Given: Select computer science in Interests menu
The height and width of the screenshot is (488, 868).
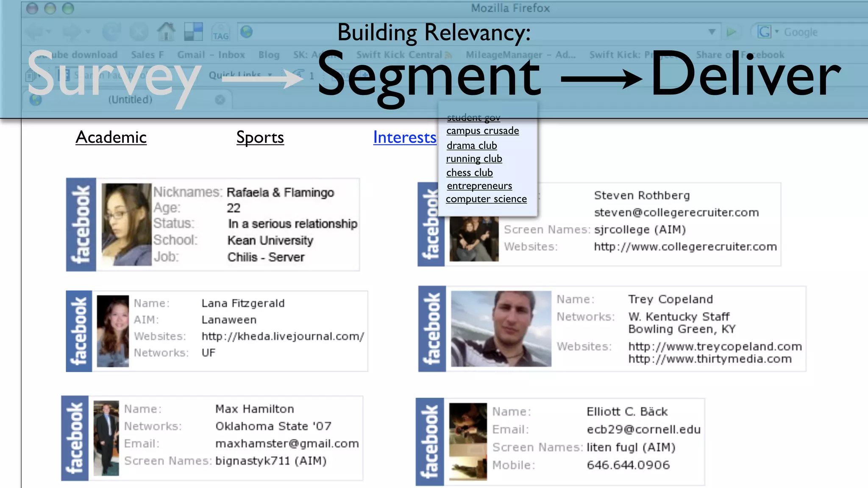Looking at the screenshot, I should [x=487, y=199].
